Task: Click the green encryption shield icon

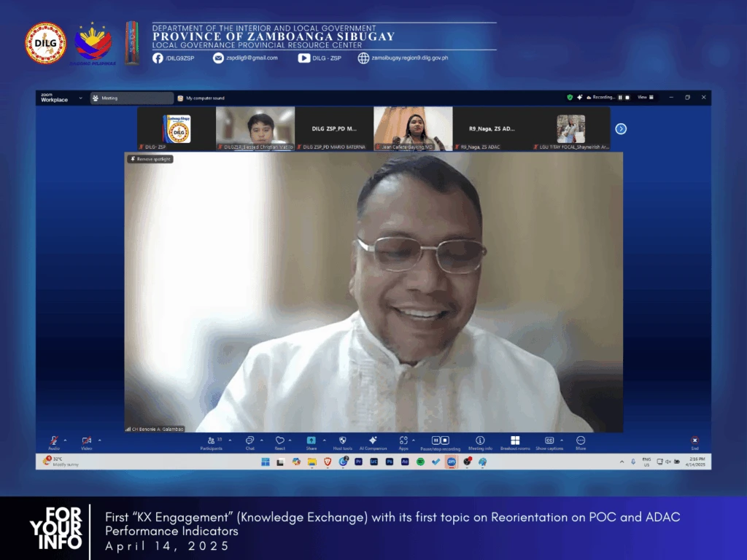Action: click(570, 97)
